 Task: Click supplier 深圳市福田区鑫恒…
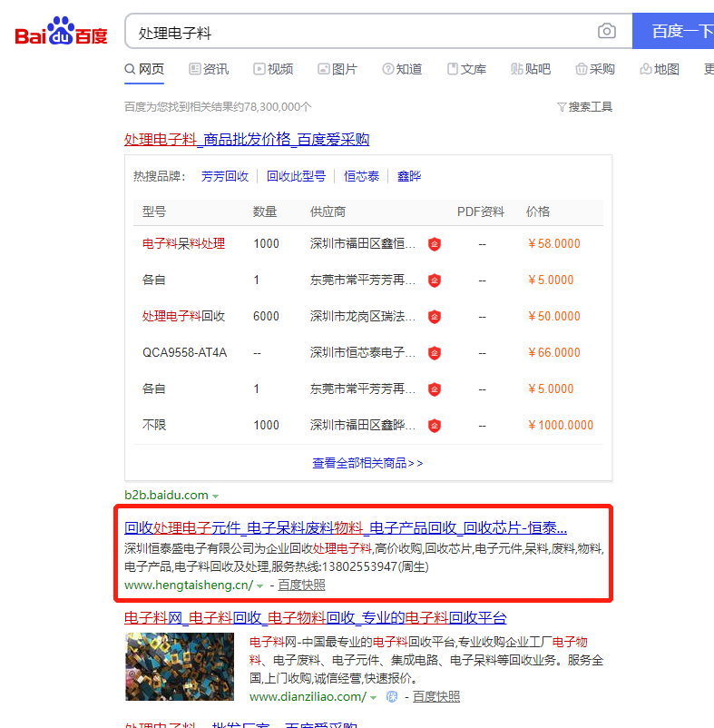point(363,244)
